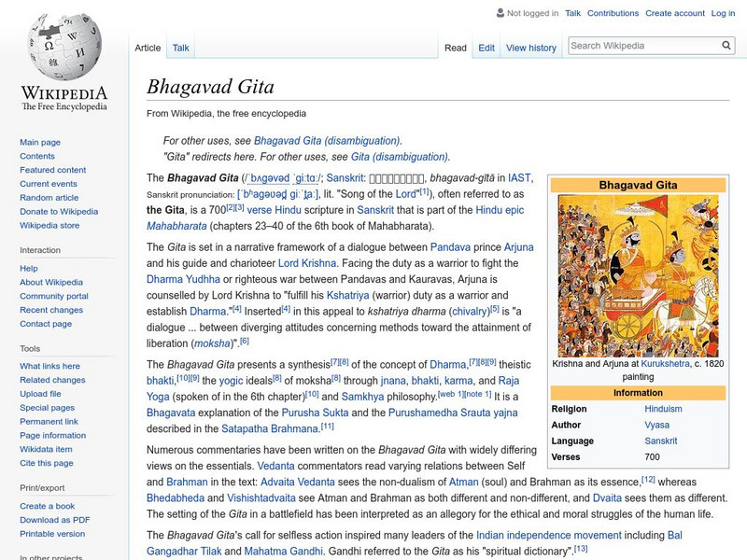Open Special pages
Screen dimensions: 747x560
[48, 407]
